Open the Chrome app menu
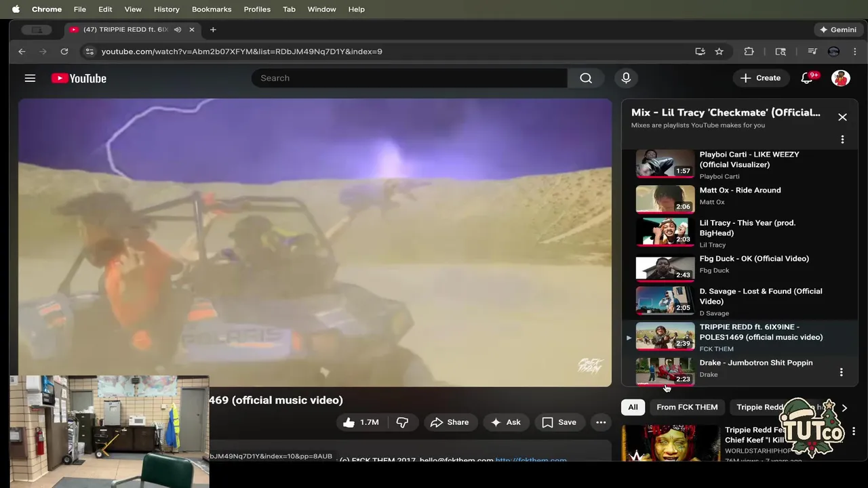 47,9
